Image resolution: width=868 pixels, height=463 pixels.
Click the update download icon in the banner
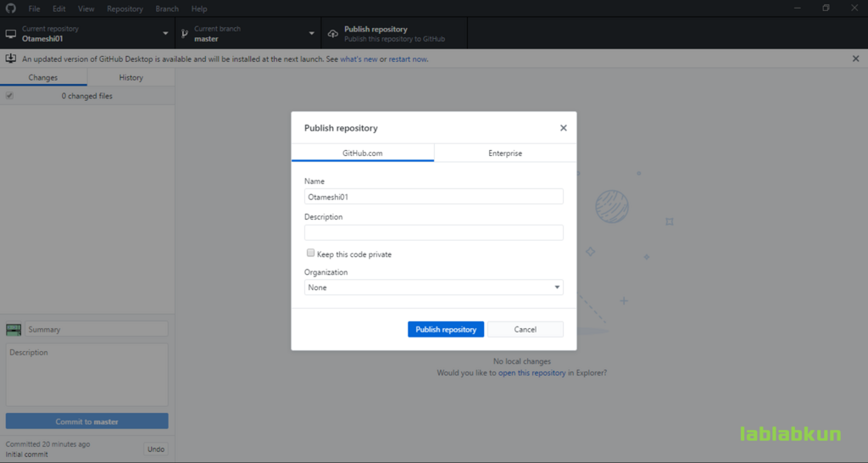(x=10, y=59)
